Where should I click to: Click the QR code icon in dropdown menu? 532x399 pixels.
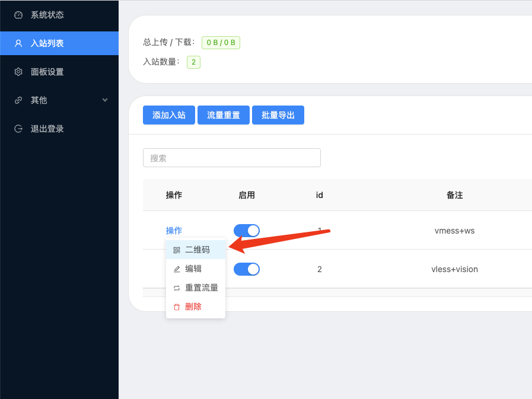177,250
